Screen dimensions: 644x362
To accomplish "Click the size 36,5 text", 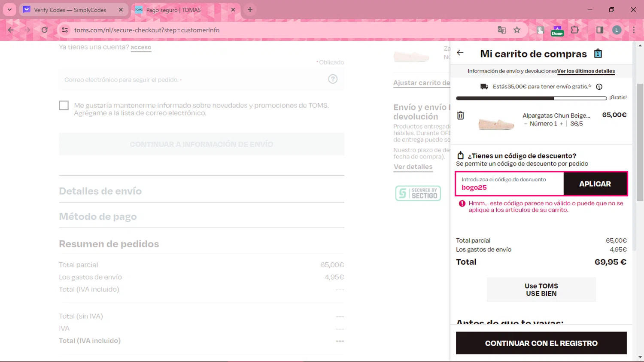I will 577,124.
